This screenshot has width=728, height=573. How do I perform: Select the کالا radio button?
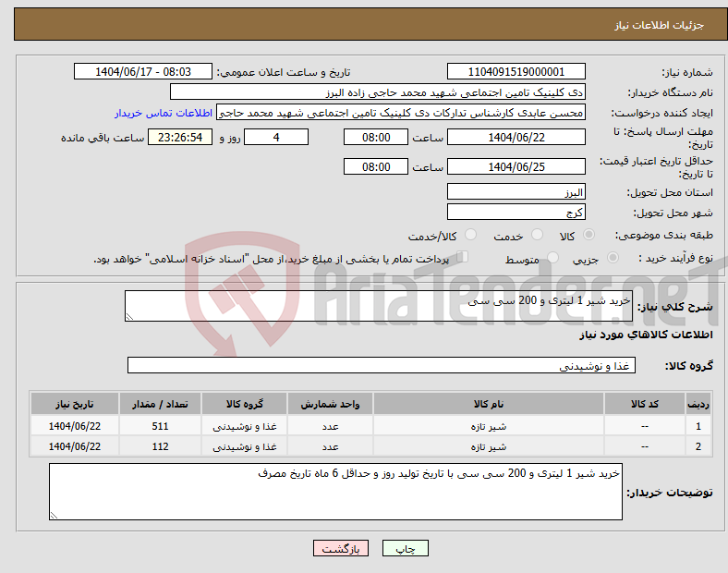click(589, 236)
